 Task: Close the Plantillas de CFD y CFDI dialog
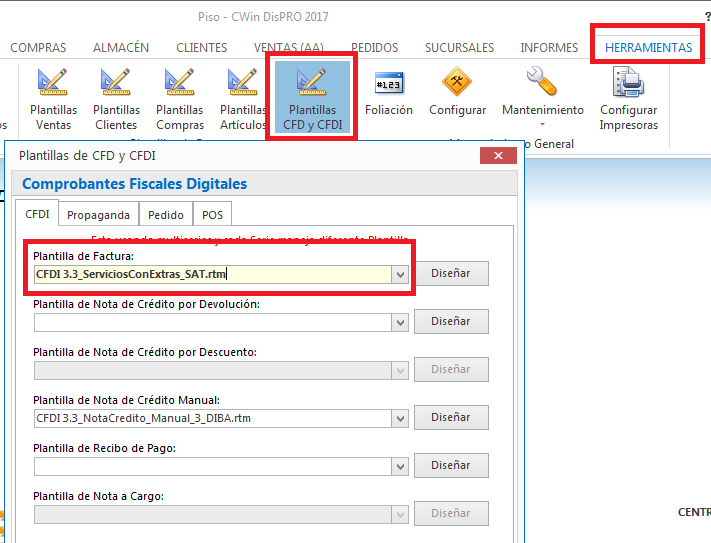498,155
